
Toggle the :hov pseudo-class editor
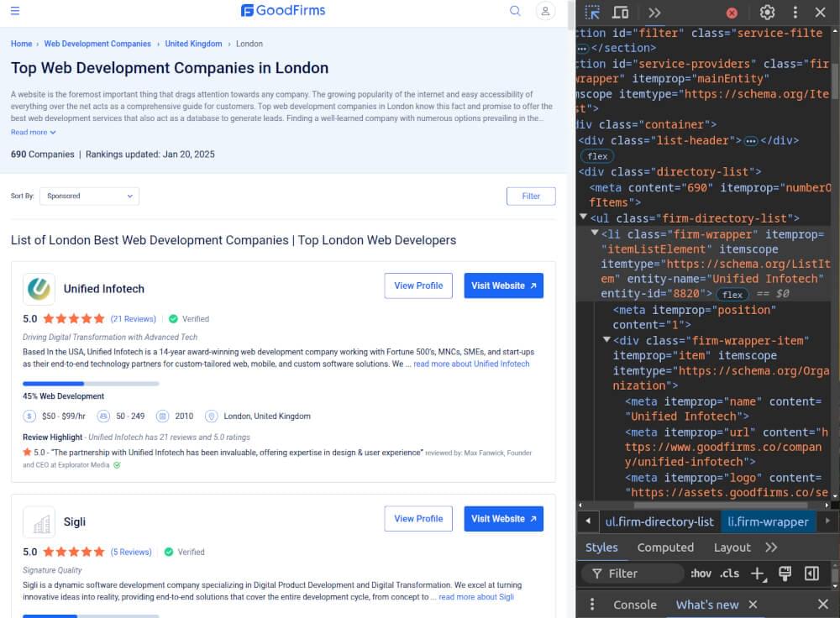tap(702, 573)
